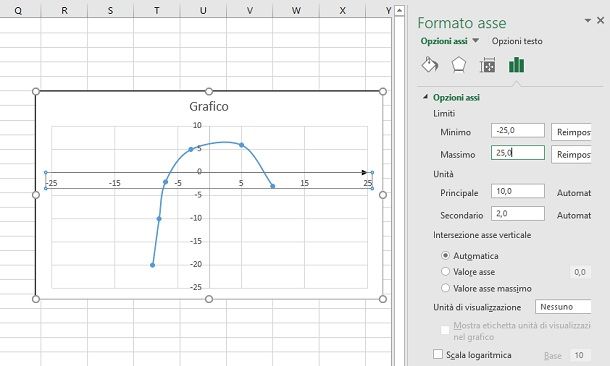Click the Valore asse 0,0 value field
Image resolution: width=610 pixels, height=366 pixels.
(580, 272)
